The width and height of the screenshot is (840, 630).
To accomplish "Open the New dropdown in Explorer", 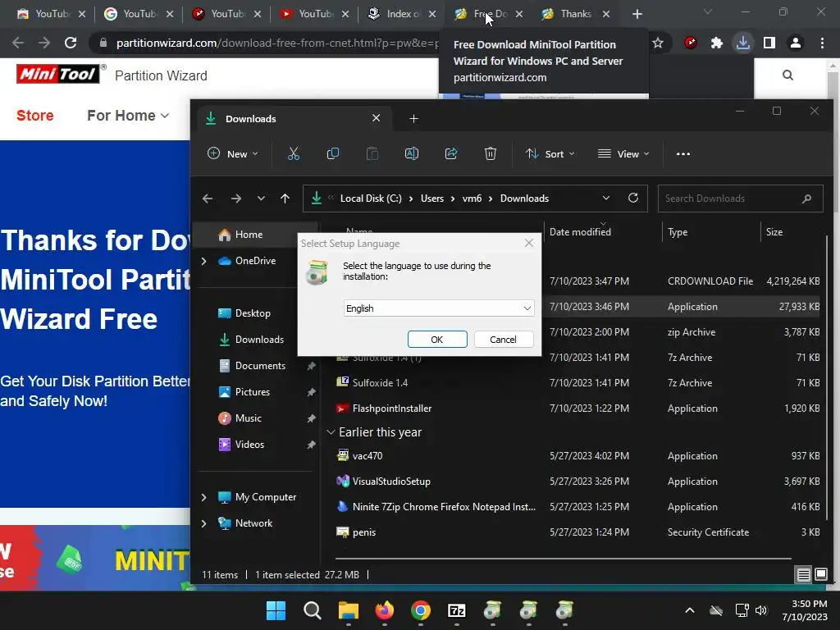I will click(232, 153).
